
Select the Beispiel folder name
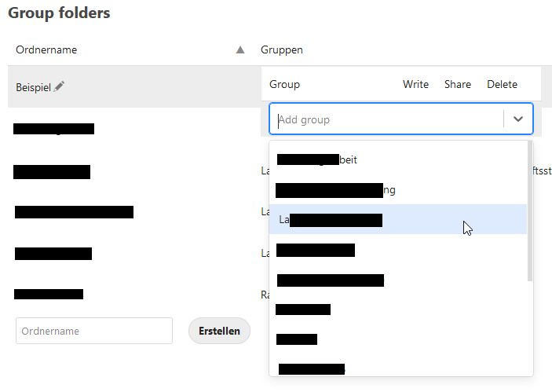(x=33, y=87)
